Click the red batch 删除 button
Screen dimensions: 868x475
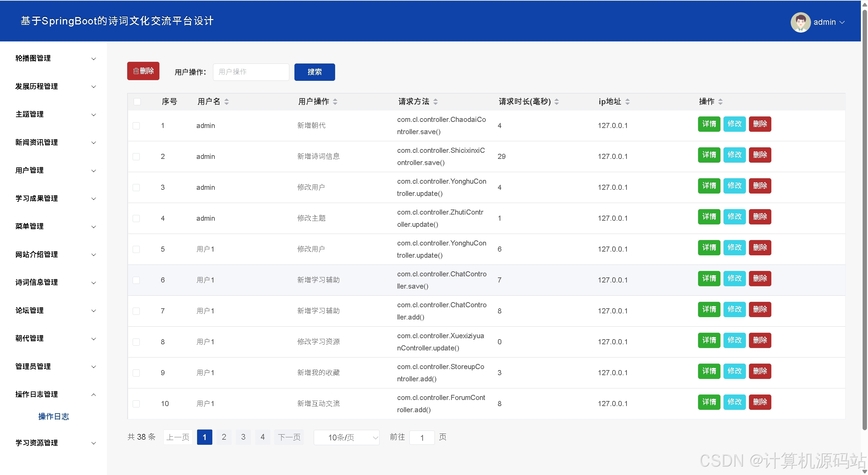[x=143, y=71]
